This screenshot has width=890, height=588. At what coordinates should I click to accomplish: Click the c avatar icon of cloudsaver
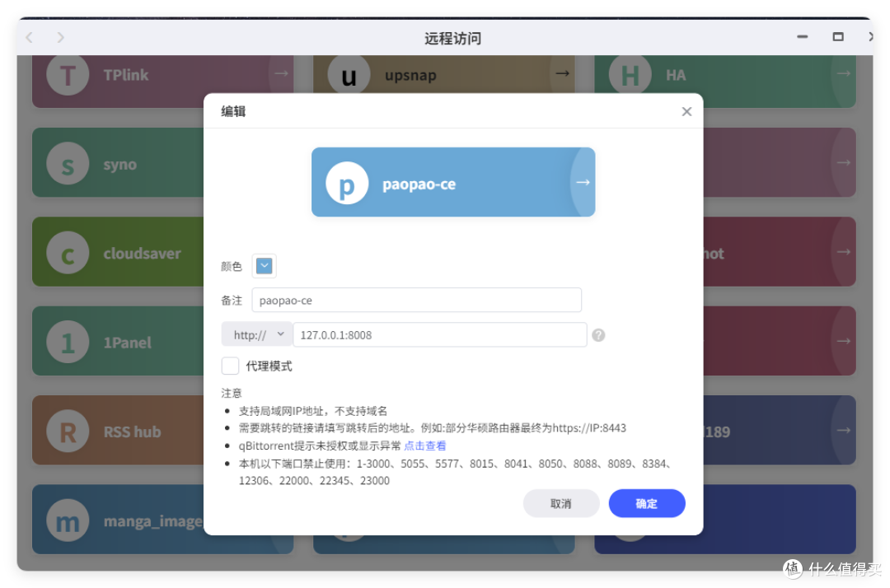click(68, 253)
